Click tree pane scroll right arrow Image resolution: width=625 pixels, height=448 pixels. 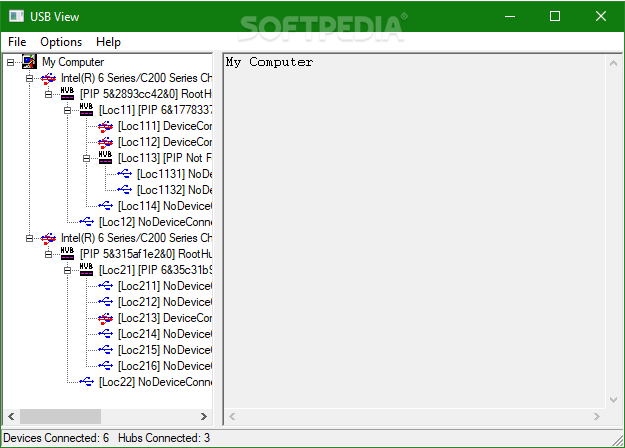tap(204, 417)
